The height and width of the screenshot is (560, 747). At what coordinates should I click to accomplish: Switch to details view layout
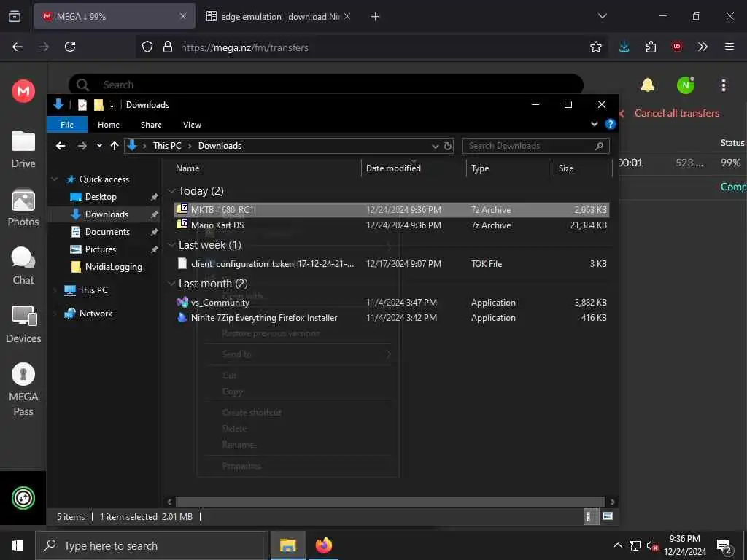click(590, 516)
